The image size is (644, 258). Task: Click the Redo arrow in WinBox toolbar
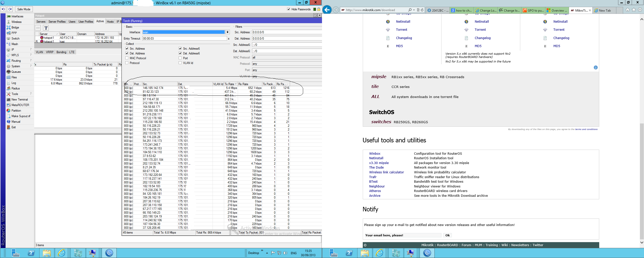(x=10, y=9)
